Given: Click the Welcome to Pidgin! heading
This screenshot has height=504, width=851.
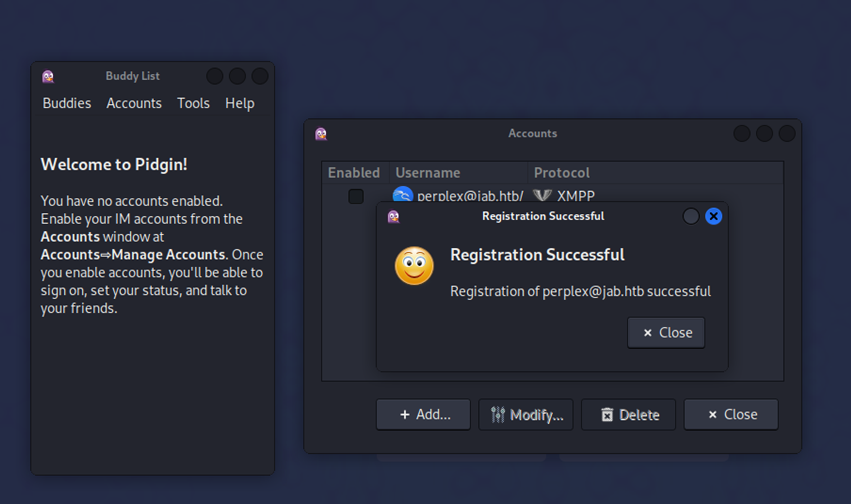Looking at the screenshot, I should [x=114, y=164].
